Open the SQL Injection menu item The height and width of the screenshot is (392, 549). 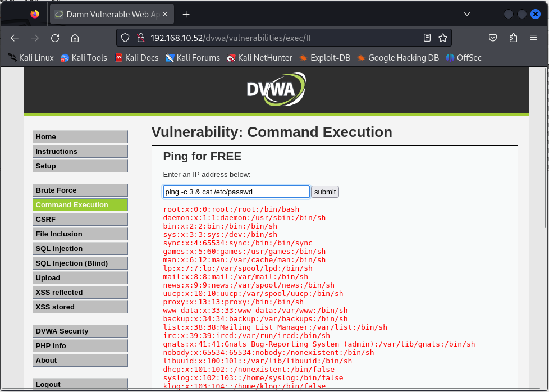click(x=80, y=249)
